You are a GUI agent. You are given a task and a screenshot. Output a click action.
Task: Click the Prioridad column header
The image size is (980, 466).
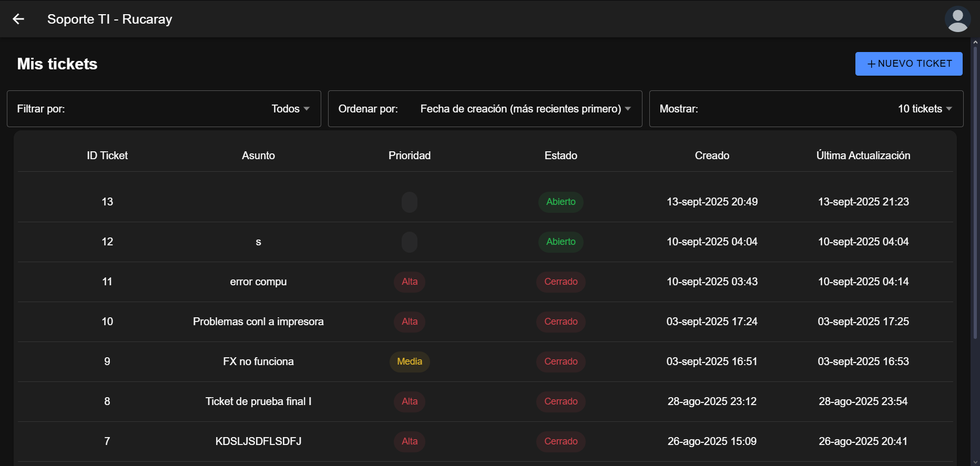[x=410, y=156]
